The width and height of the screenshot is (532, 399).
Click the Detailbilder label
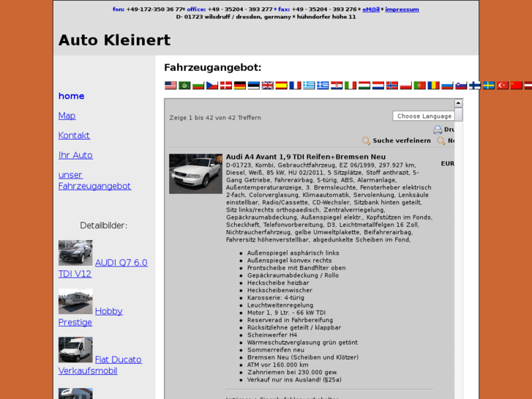pyautogui.click(x=103, y=225)
